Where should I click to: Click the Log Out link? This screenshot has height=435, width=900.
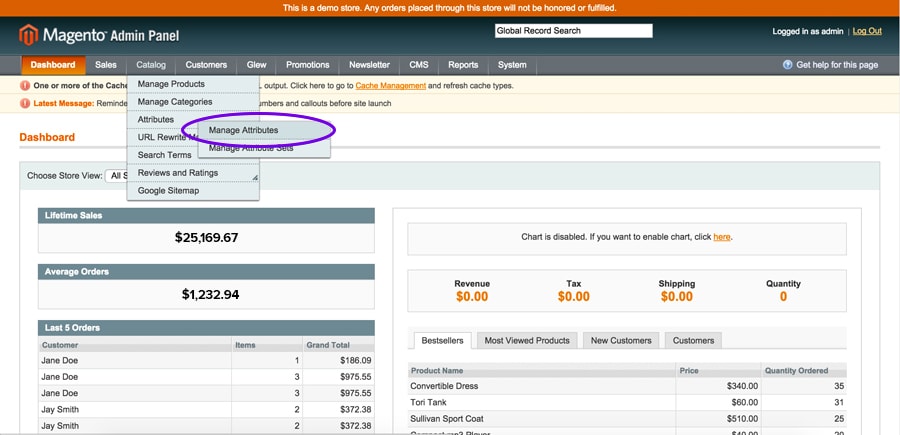(x=867, y=31)
